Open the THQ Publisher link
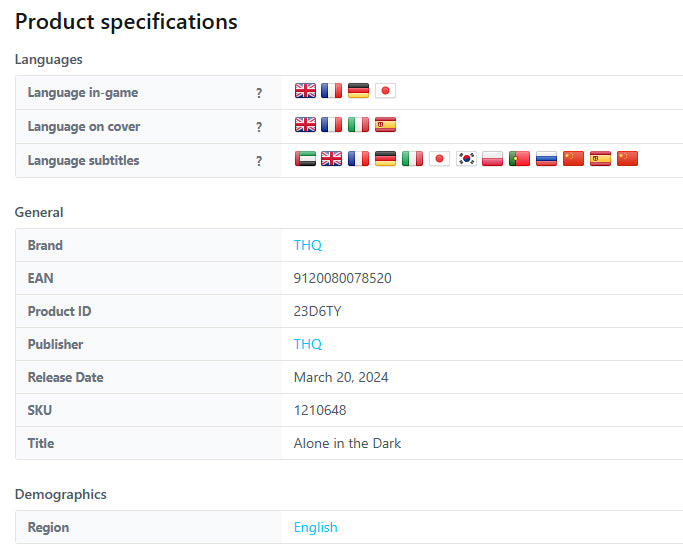 point(308,344)
